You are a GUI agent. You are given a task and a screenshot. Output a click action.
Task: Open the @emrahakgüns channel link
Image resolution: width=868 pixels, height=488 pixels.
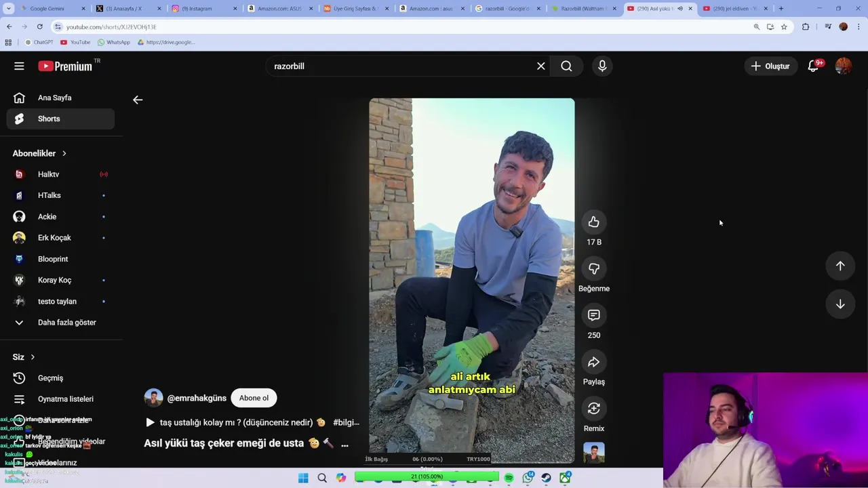(197, 398)
